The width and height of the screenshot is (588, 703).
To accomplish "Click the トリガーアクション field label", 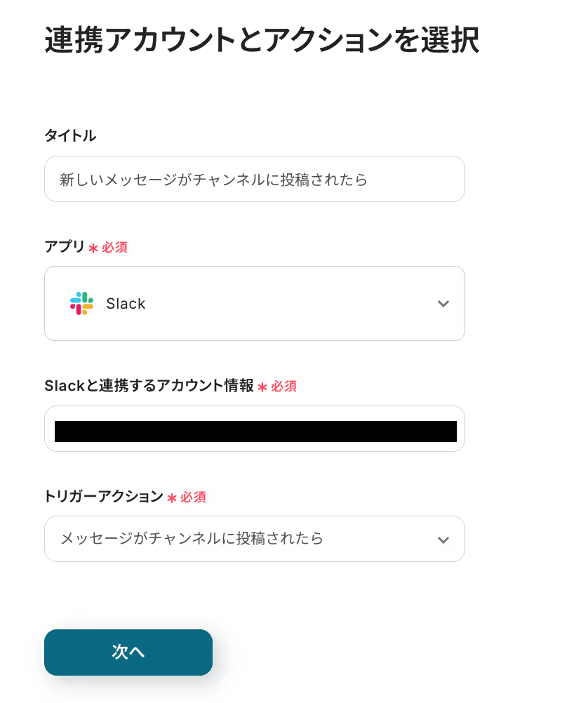I will [103, 497].
